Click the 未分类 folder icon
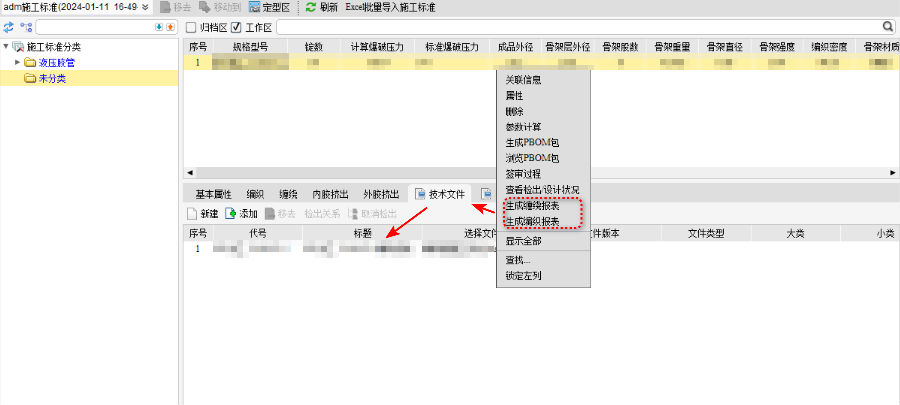 point(30,79)
